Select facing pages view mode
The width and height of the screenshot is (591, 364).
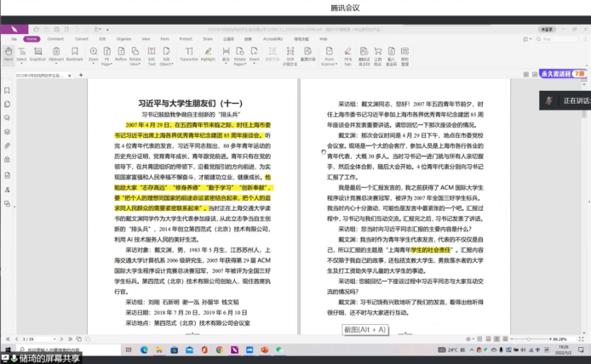point(496,338)
